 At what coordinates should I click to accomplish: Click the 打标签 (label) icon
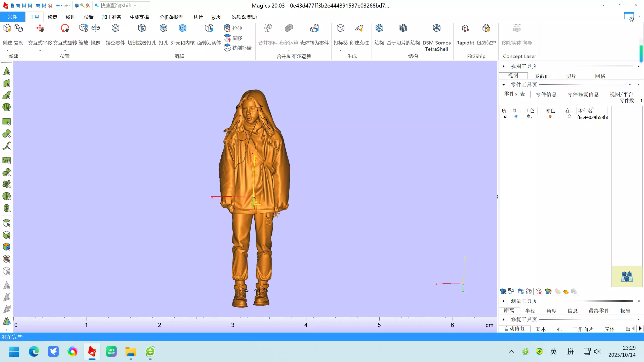pos(340,28)
